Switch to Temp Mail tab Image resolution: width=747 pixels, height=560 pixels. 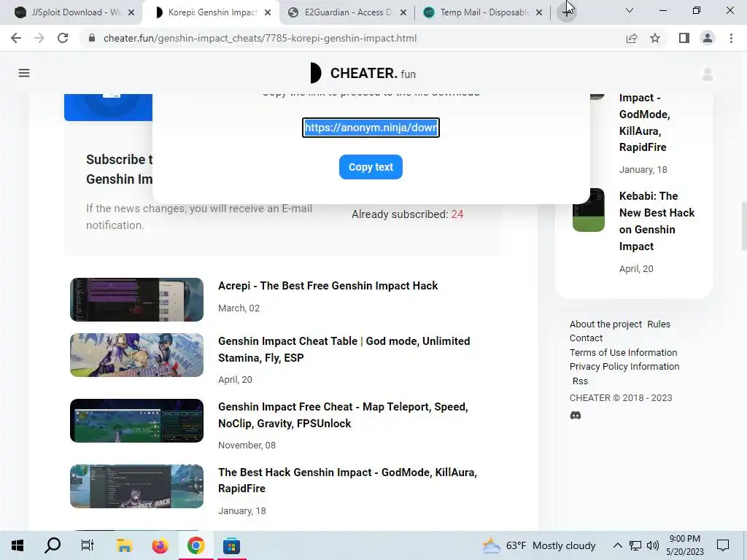pyautogui.click(x=483, y=12)
